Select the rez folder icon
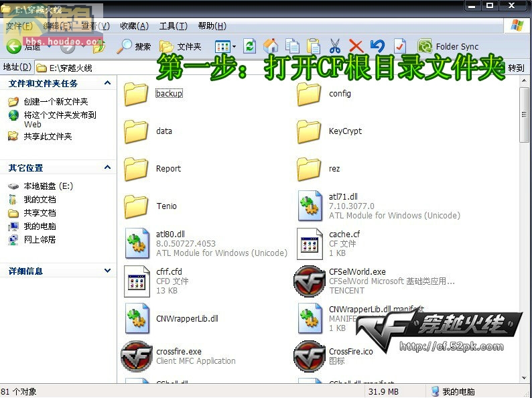Screen dimensions: 532x398 309,169
